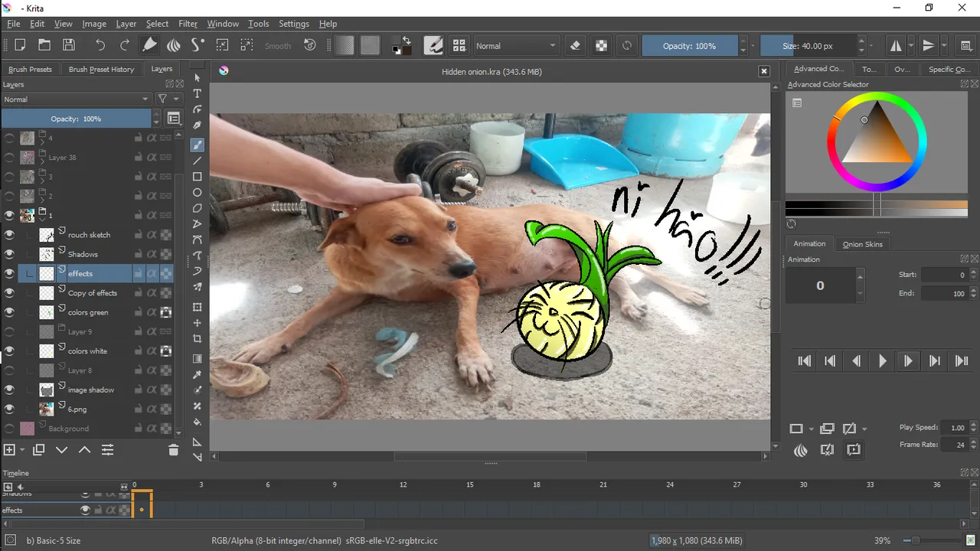Open the brush presets chooser grid icon
The height and width of the screenshot is (551, 980).
(x=459, y=45)
